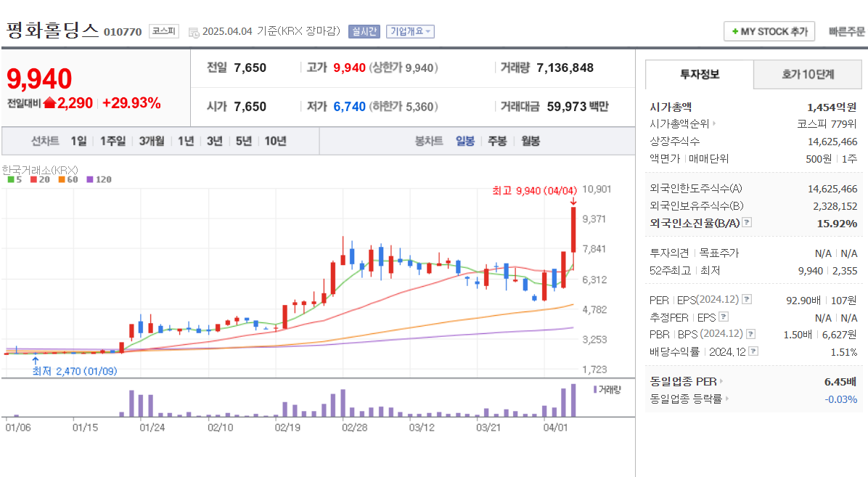
Task: Click the 최고 9,940 (04/04) chart marker
Action: coord(535,190)
